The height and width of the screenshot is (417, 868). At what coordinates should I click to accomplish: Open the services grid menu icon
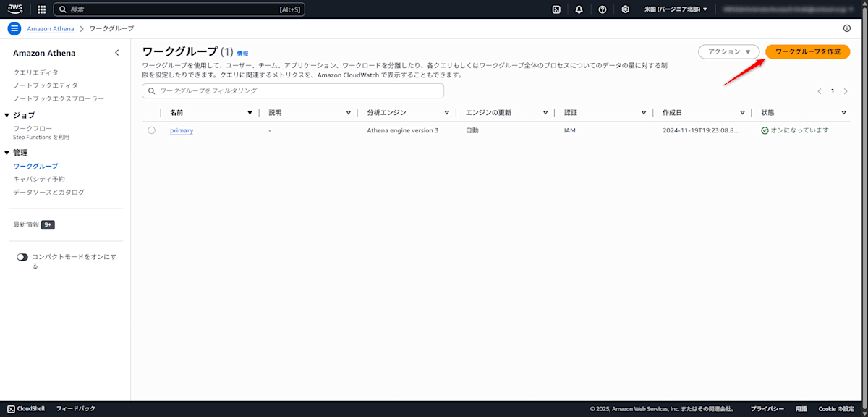coord(41,9)
